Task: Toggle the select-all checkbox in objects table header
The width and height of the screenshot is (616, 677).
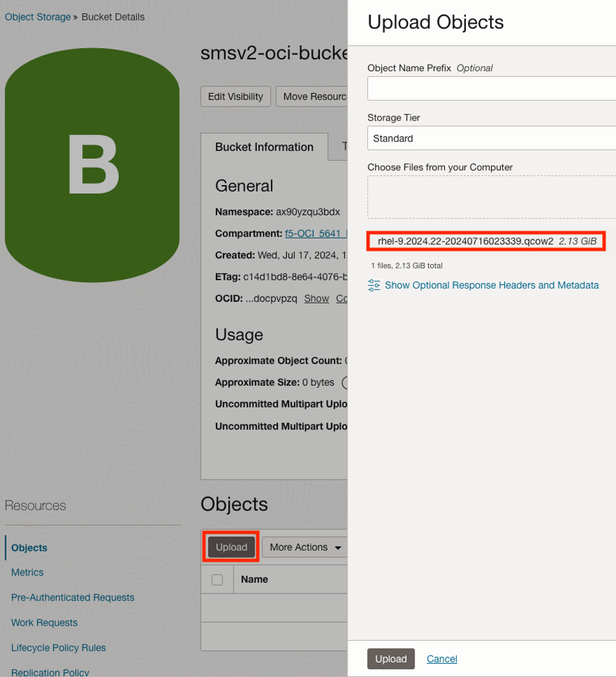Action: click(x=217, y=579)
